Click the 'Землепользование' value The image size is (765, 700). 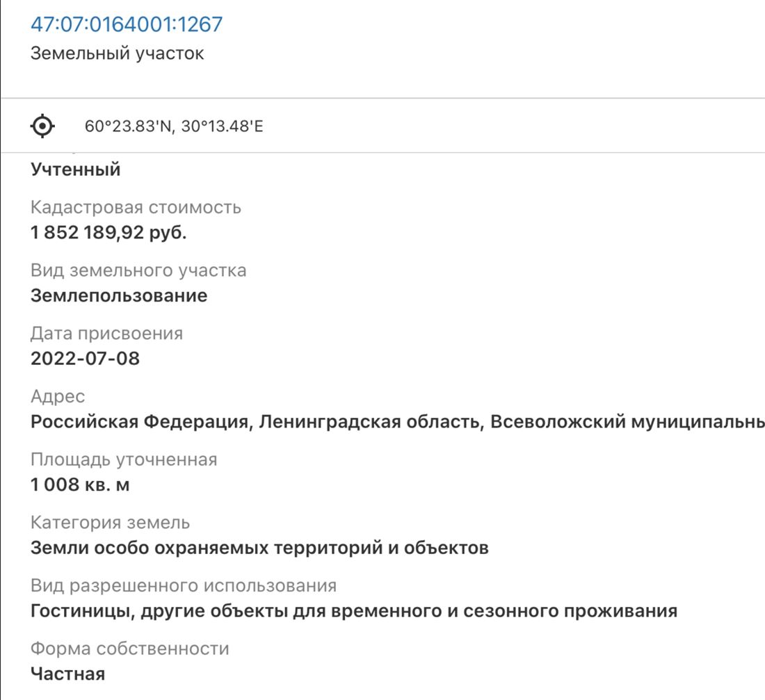(x=119, y=295)
